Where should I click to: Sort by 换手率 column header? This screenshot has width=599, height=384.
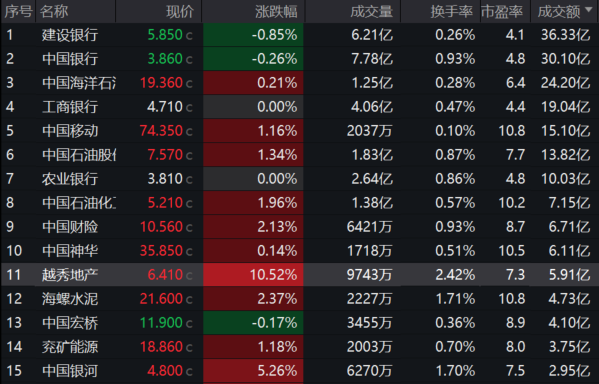pyautogui.click(x=452, y=11)
